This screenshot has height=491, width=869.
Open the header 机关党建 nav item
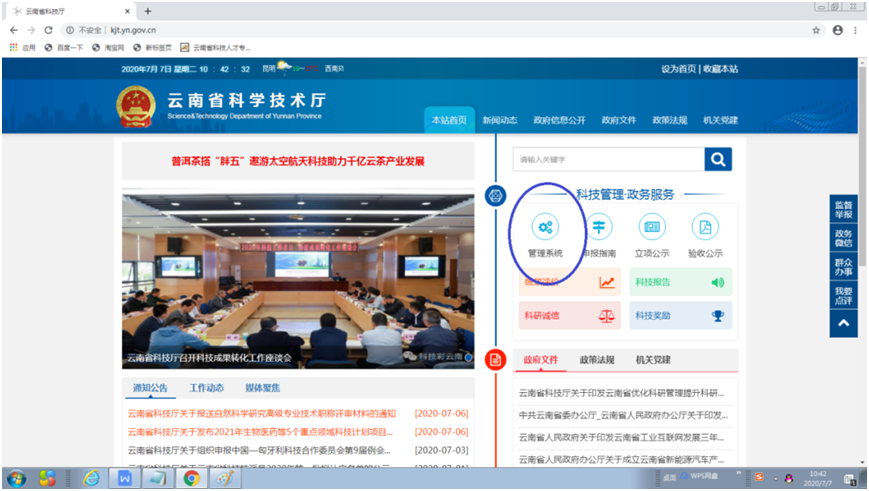[x=720, y=120]
